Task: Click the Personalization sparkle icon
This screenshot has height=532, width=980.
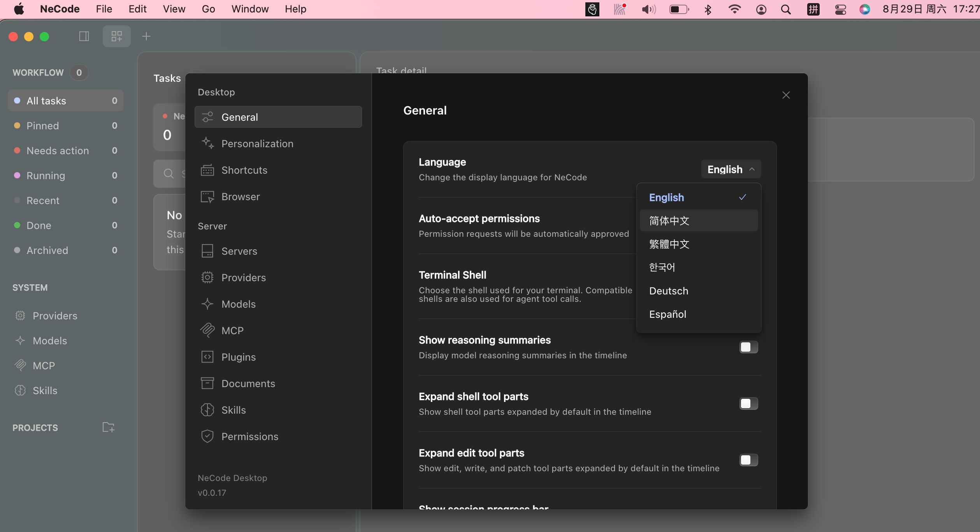Action: [x=207, y=143]
